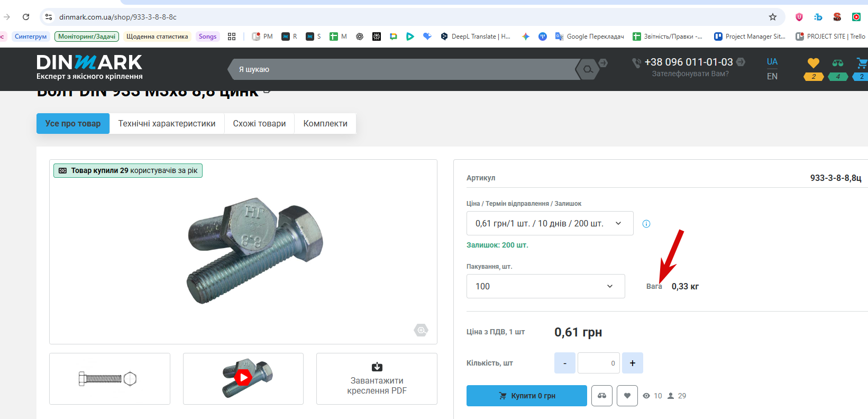This screenshot has width=868, height=419.
Task: Add product to favorites via heart button
Action: (627, 396)
